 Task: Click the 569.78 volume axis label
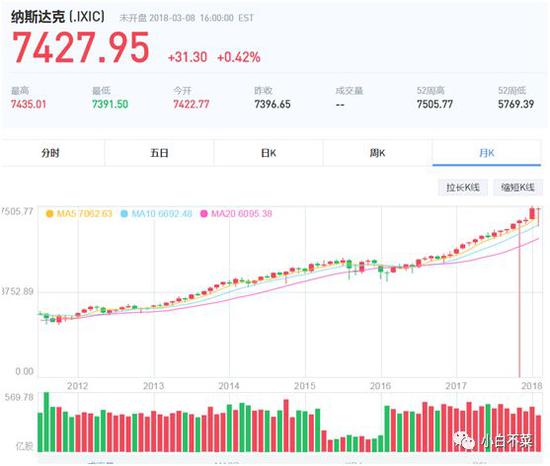point(19,397)
